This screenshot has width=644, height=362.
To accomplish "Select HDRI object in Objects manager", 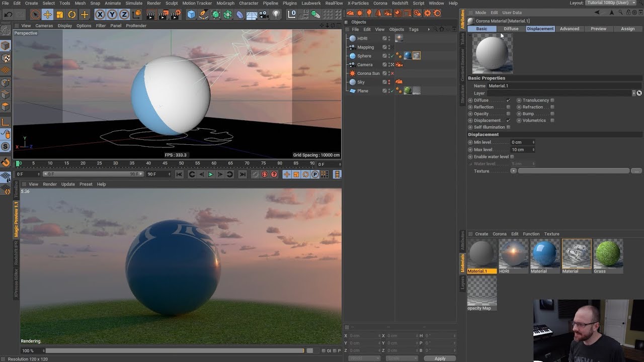I will tap(362, 38).
